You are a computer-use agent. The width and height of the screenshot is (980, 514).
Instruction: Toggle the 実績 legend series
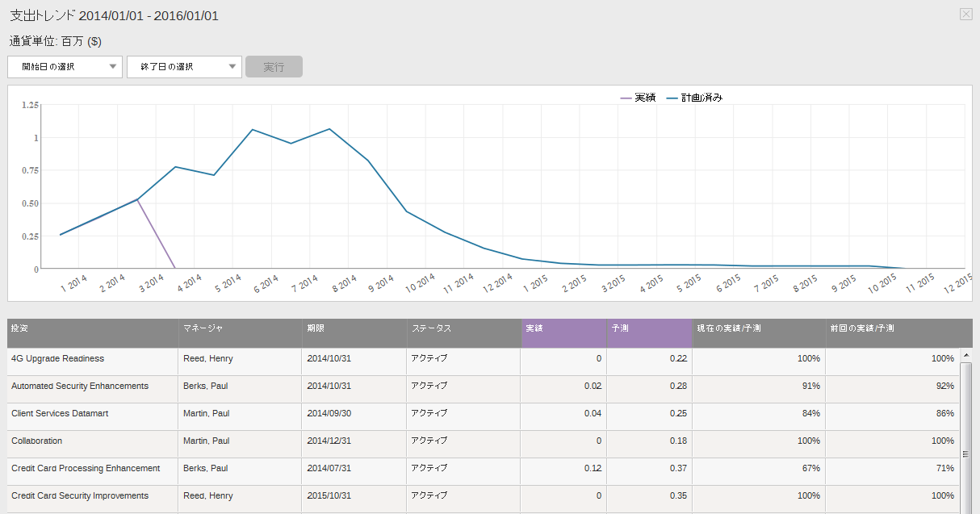click(x=638, y=98)
